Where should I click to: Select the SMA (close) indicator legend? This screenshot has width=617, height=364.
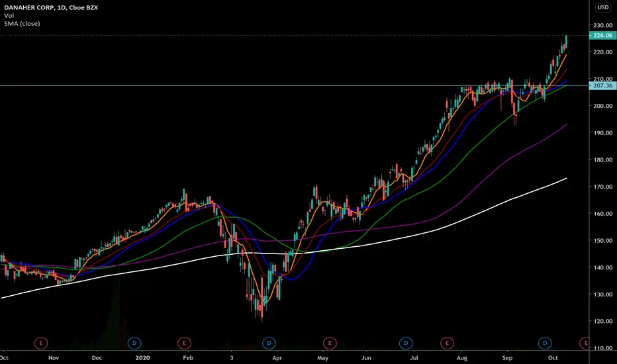[22, 24]
